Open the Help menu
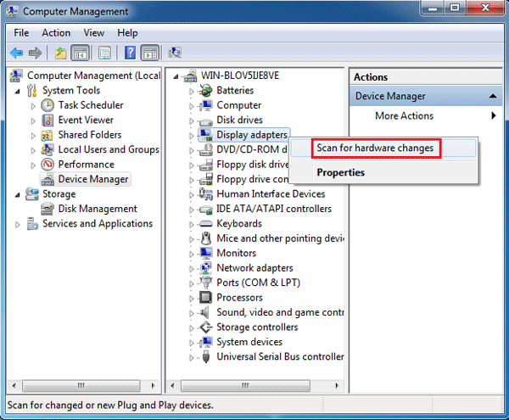Viewport: 509px width, 420px height. (x=127, y=33)
